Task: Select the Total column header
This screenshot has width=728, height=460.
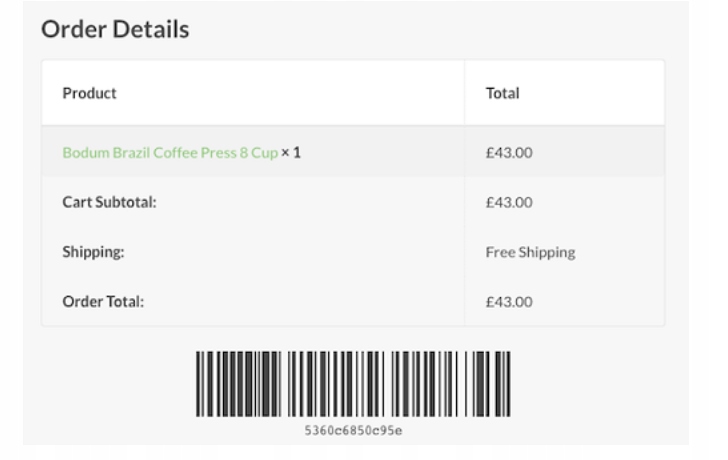Action: click(x=502, y=93)
